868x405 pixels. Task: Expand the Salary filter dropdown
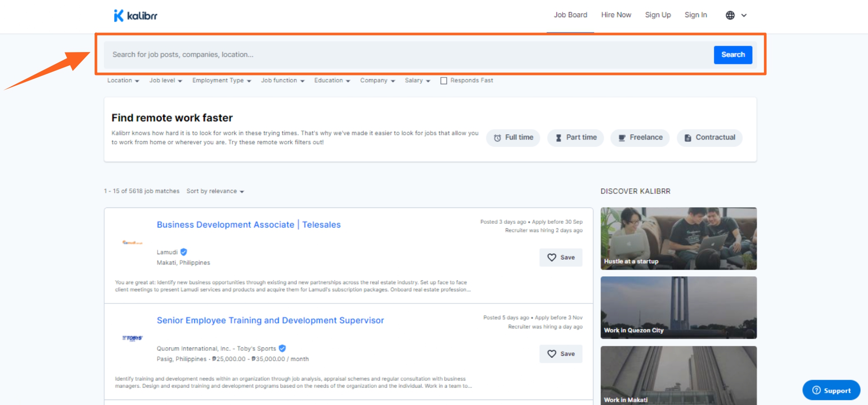pyautogui.click(x=417, y=80)
